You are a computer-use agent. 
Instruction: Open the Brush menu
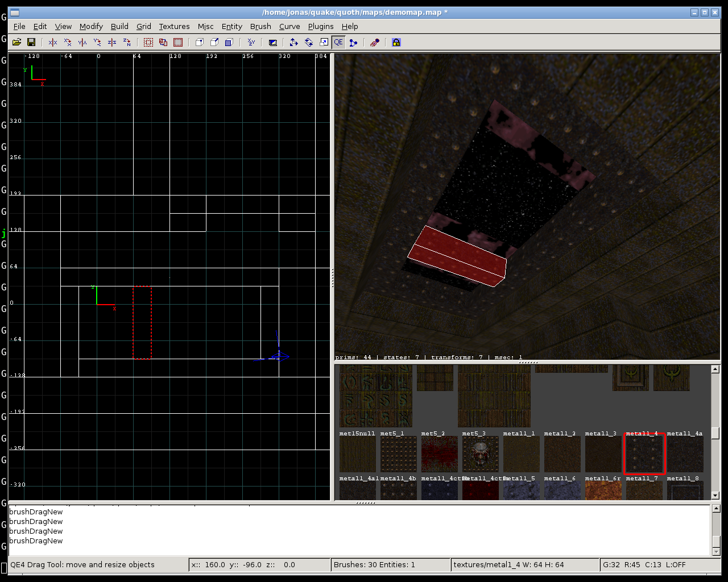pyautogui.click(x=260, y=26)
